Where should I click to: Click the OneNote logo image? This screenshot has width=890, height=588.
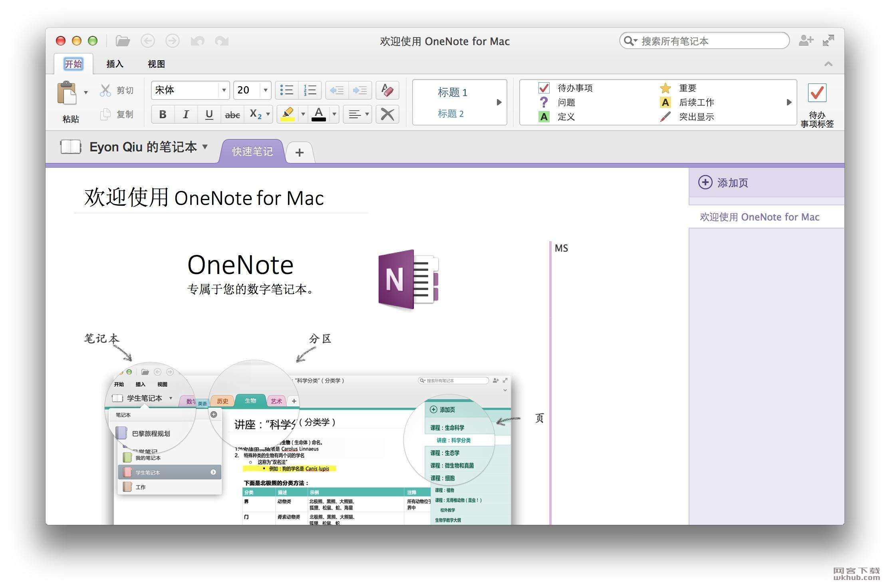point(408,280)
